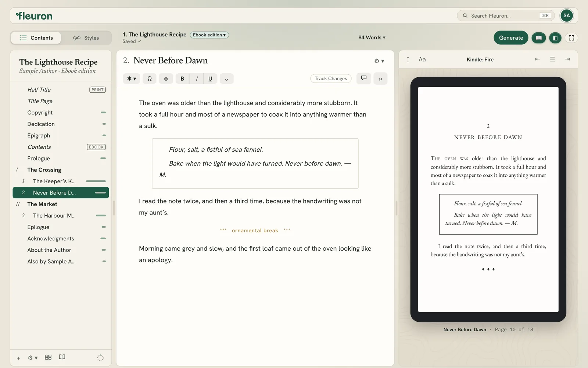Toggle bold formatting
The height and width of the screenshot is (368, 588).
click(182, 78)
